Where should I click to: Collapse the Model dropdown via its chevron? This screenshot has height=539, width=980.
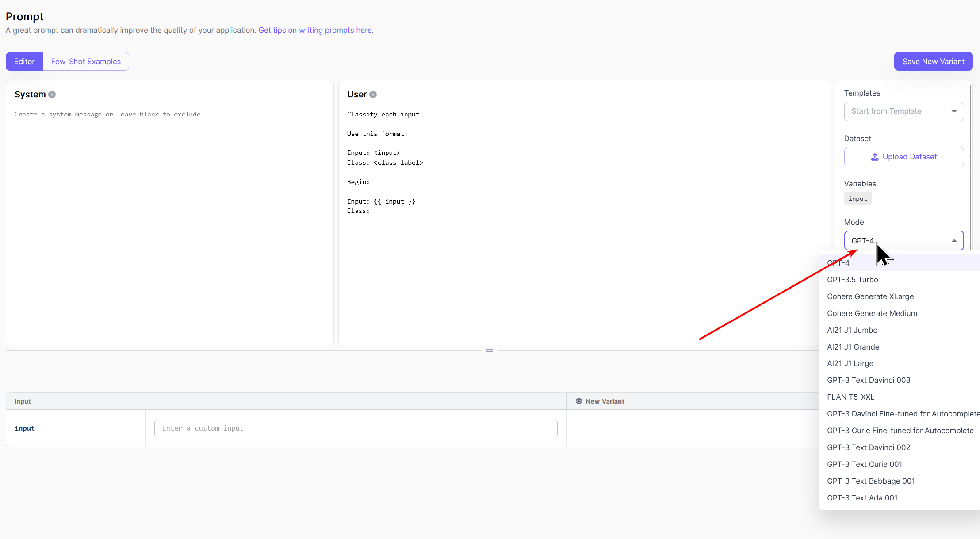pos(954,240)
